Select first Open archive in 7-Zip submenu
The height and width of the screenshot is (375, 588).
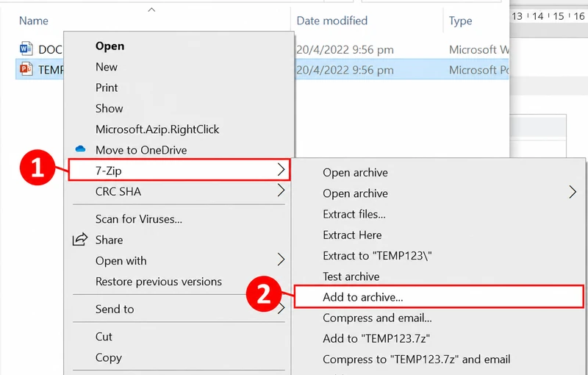356,173
